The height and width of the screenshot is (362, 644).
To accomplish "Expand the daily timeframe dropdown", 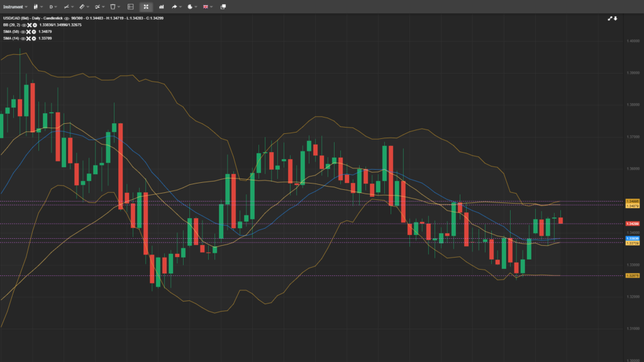I will [x=53, y=6].
